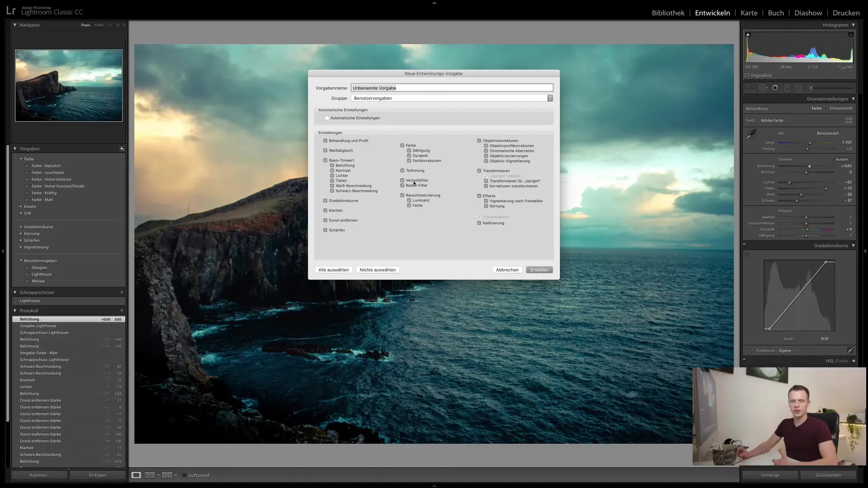Image resolution: width=868 pixels, height=488 pixels.
Task: Toggle the Softproof checkbox
Action: 184,475
